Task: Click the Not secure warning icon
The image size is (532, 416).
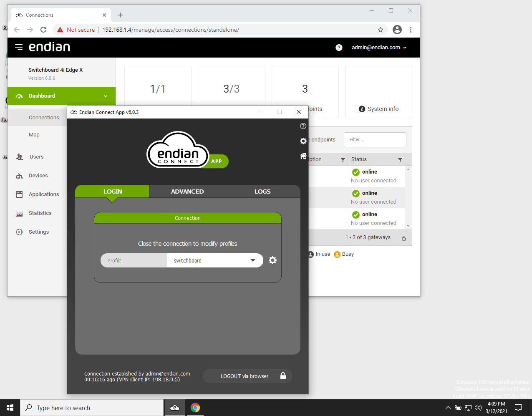Action: (x=60, y=30)
